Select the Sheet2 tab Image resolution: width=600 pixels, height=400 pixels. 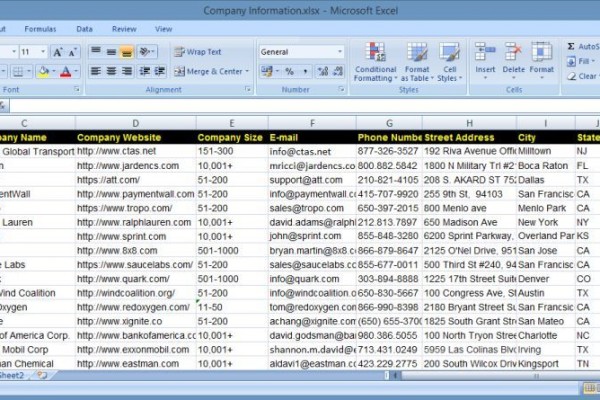click(x=12, y=375)
